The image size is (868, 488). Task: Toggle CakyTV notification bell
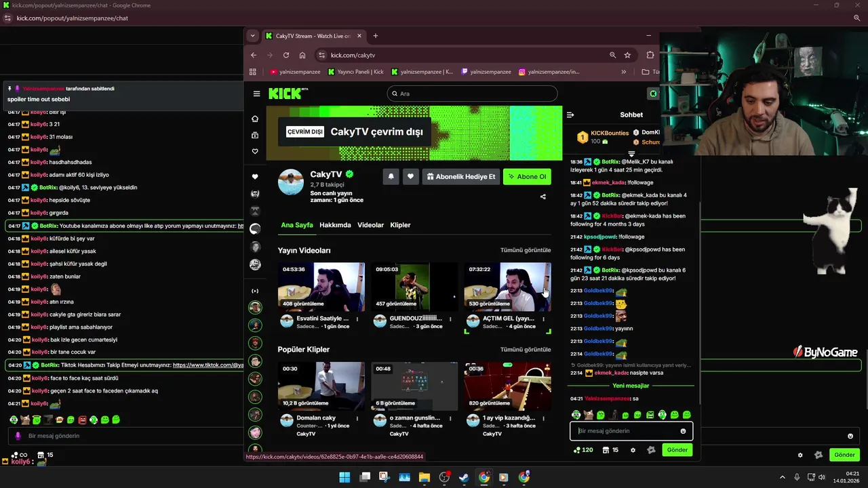391,176
